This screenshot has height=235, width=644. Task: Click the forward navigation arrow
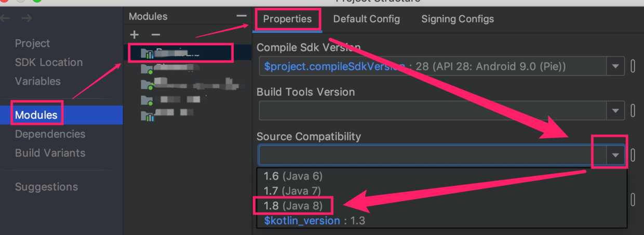pyautogui.click(x=27, y=19)
